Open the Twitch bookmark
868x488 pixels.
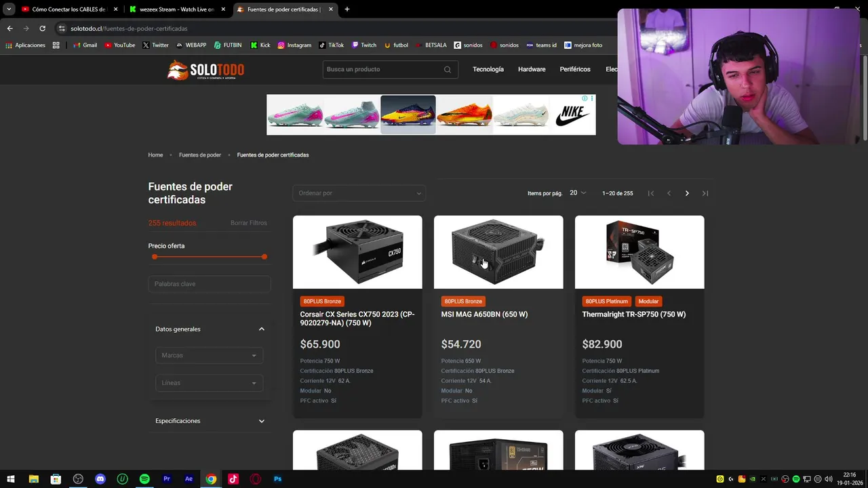[x=363, y=45]
